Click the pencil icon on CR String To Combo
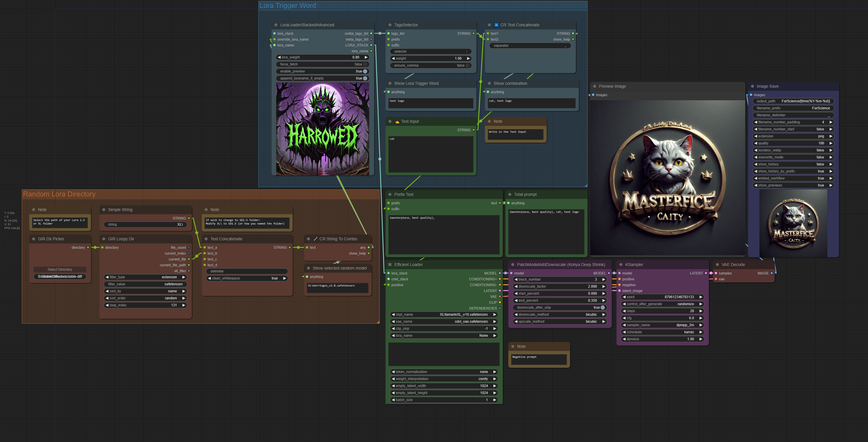 [315, 239]
